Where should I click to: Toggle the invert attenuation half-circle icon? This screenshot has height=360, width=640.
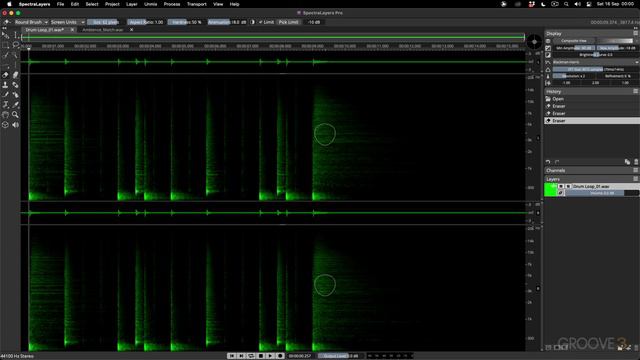[252, 22]
